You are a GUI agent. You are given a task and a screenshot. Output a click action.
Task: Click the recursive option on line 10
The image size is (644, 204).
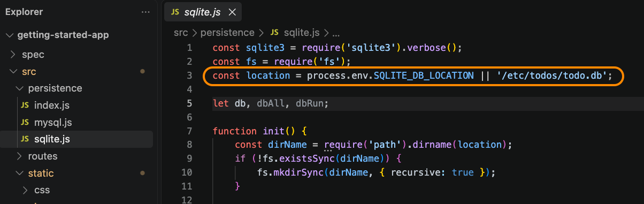417,172
